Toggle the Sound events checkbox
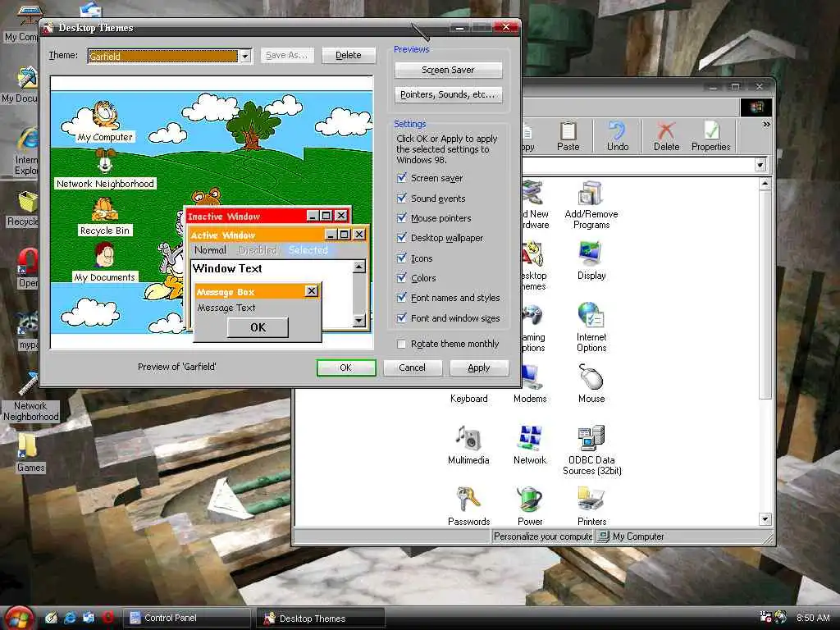The image size is (840, 630). pyautogui.click(x=401, y=198)
